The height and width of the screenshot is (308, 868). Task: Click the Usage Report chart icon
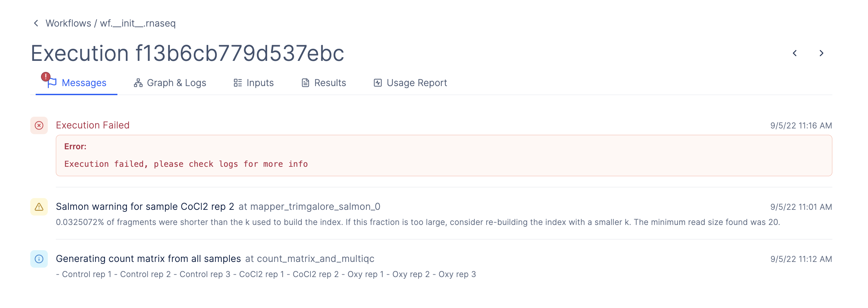[x=377, y=83]
